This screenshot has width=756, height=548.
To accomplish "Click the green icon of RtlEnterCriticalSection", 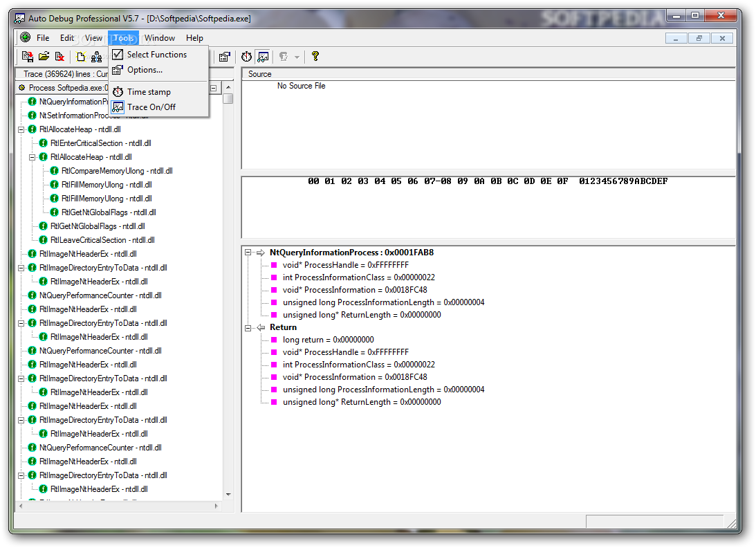I will pos(44,143).
